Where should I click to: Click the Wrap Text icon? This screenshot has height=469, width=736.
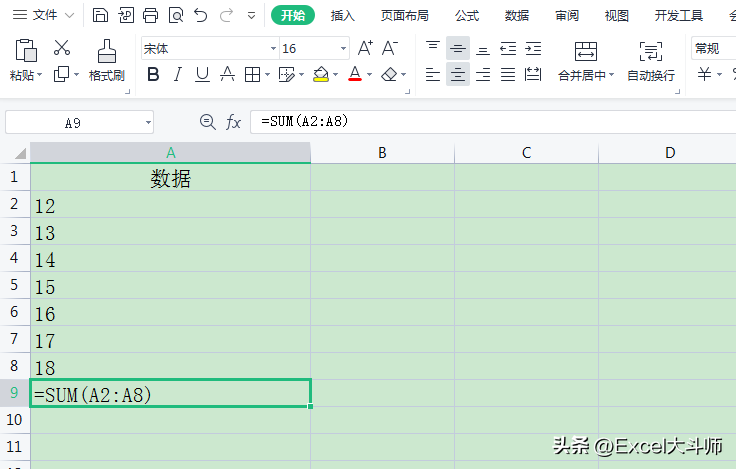tap(651, 51)
